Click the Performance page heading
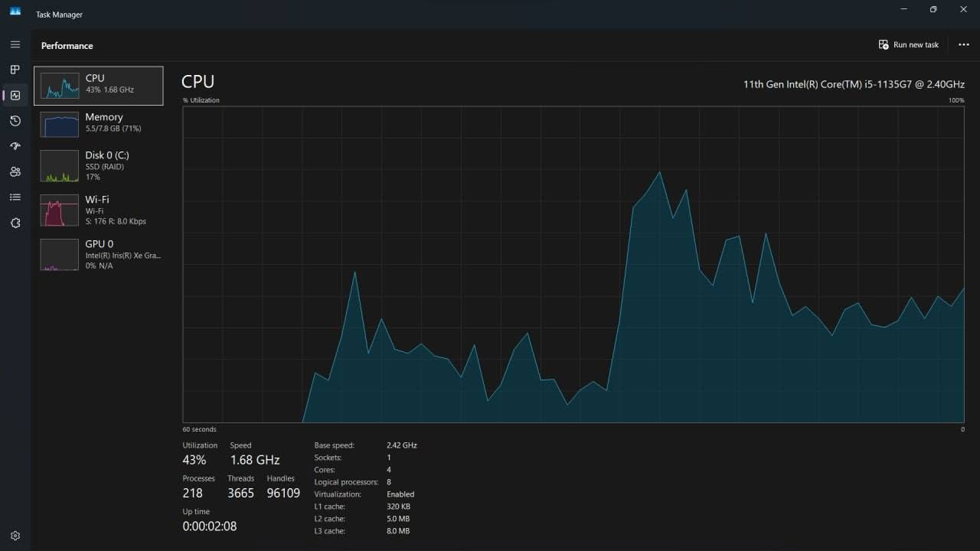Screen dimensions: 980x551 pyautogui.click(x=67, y=46)
